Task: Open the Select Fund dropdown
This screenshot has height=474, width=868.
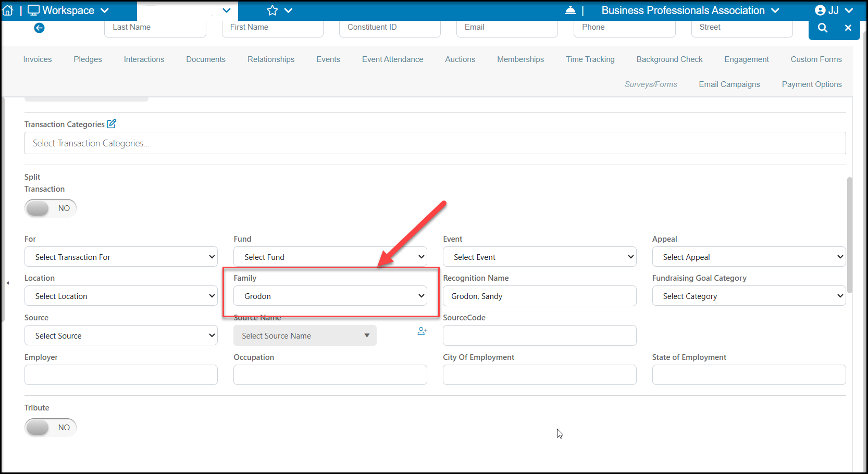Action: [330, 257]
